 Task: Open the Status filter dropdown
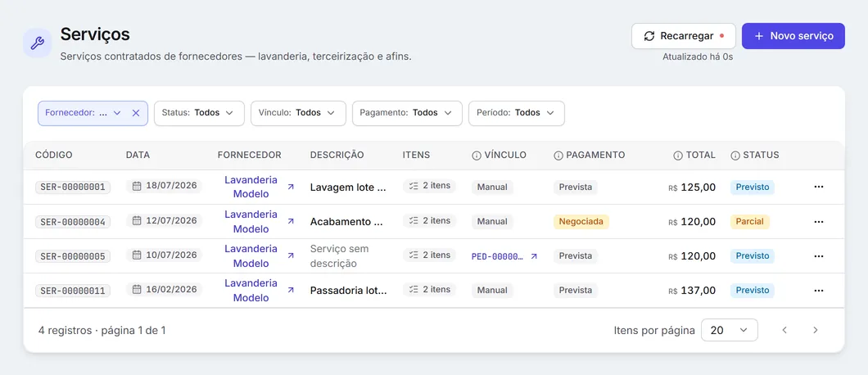(199, 113)
